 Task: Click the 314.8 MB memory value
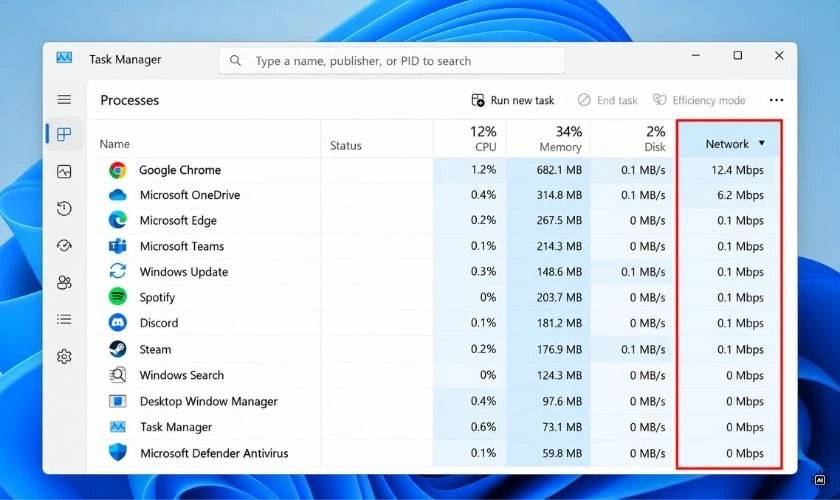click(559, 195)
